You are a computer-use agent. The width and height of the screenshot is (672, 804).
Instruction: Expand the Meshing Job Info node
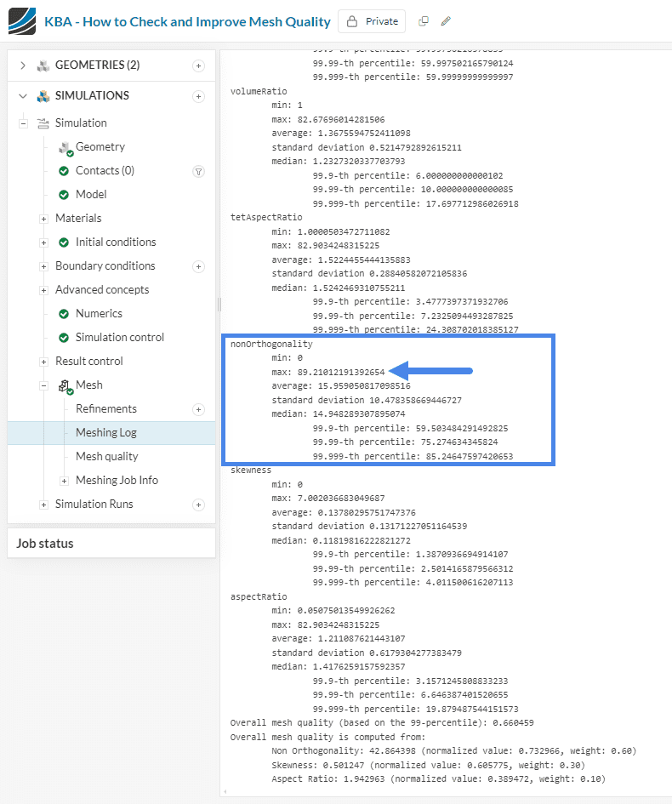(x=64, y=481)
